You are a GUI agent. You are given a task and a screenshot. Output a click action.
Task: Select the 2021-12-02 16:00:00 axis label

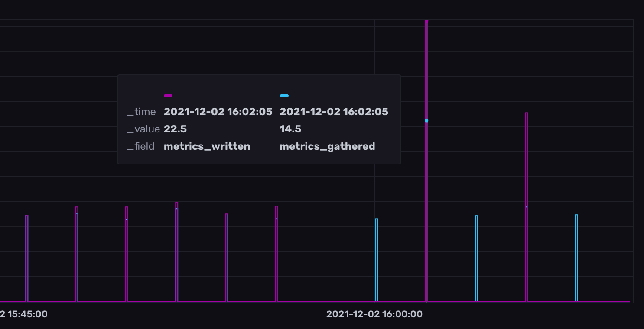[374, 314]
